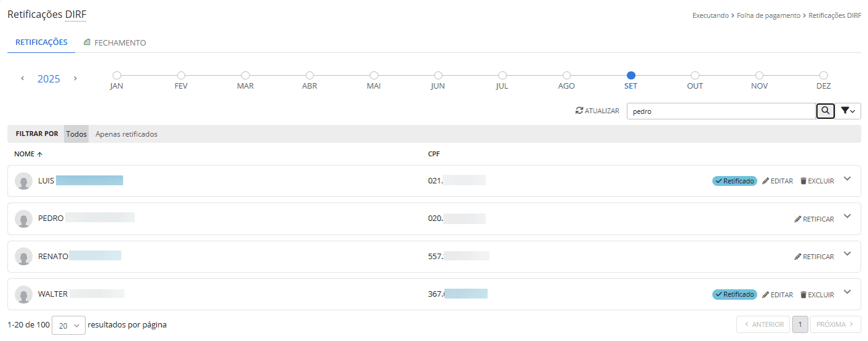Click RETIFICAR button for RENATO
The width and height of the screenshot is (868, 341).
click(x=814, y=257)
